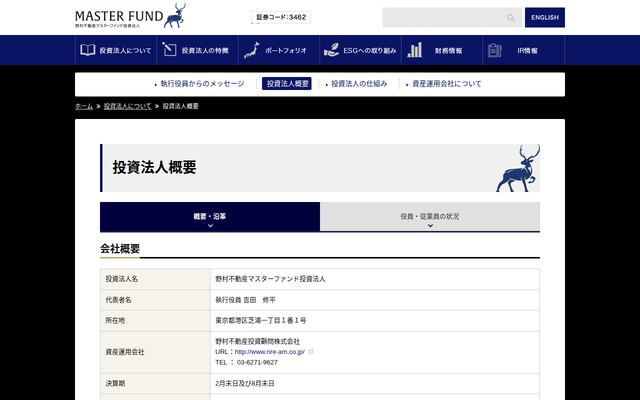Screen dimensions: 640x400
Task: Click TEL : 03-6271-9627 text
Action: point(247,362)
